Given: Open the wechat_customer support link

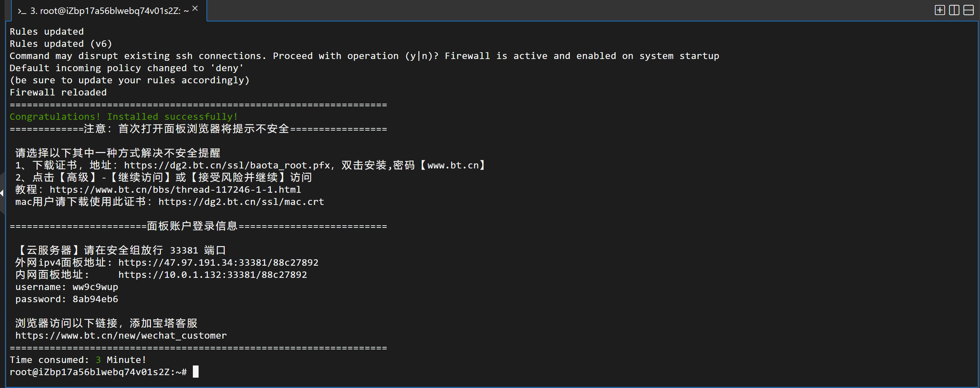Looking at the screenshot, I should pyautogui.click(x=121, y=336).
